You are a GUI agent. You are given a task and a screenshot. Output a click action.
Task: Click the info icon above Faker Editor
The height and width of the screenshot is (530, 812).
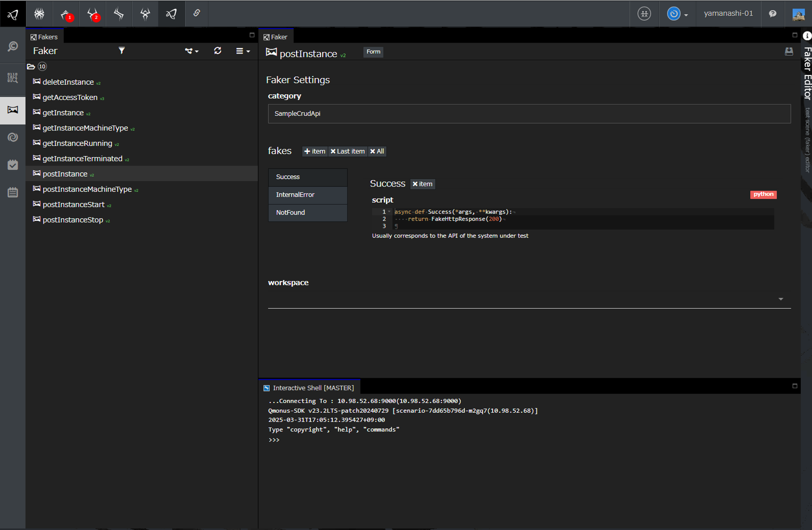point(807,36)
